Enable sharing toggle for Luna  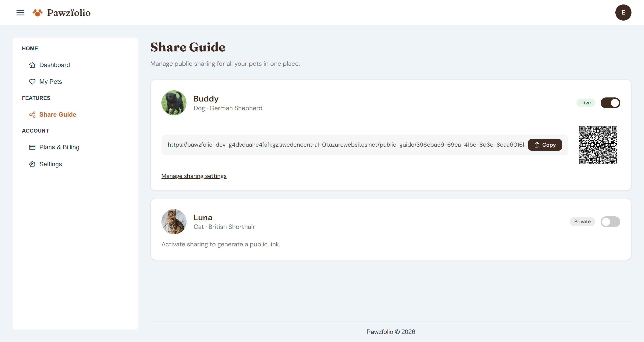pos(610,222)
